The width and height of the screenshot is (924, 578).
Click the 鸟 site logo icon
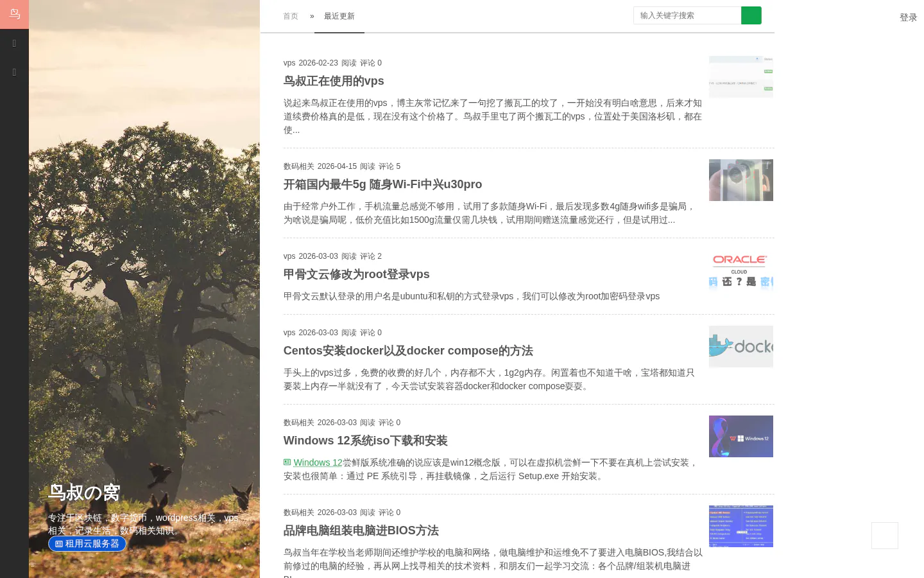[x=14, y=14]
